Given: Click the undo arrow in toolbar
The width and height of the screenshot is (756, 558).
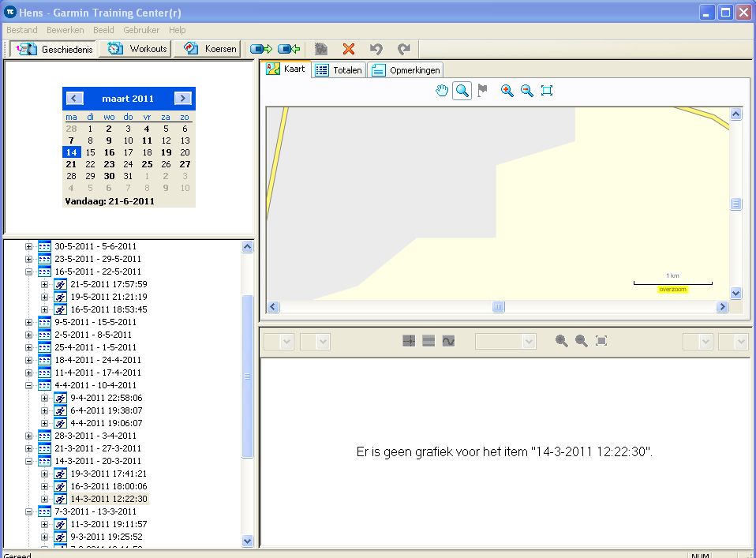Looking at the screenshot, I should click(376, 49).
